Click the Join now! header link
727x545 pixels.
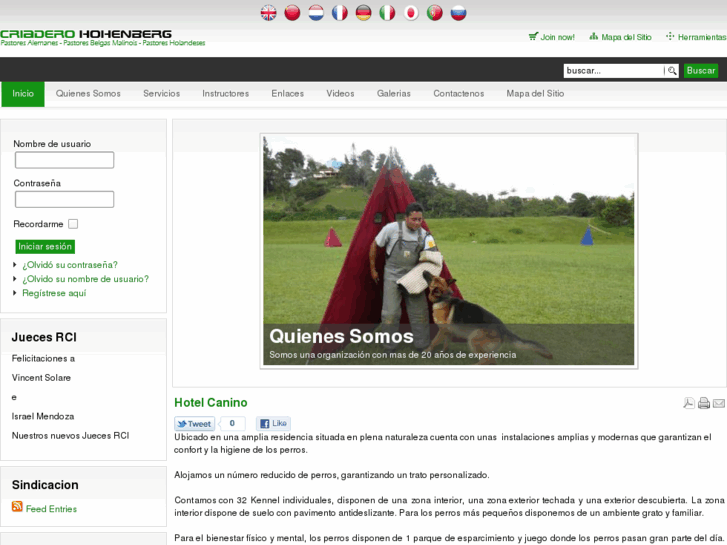coord(557,37)
